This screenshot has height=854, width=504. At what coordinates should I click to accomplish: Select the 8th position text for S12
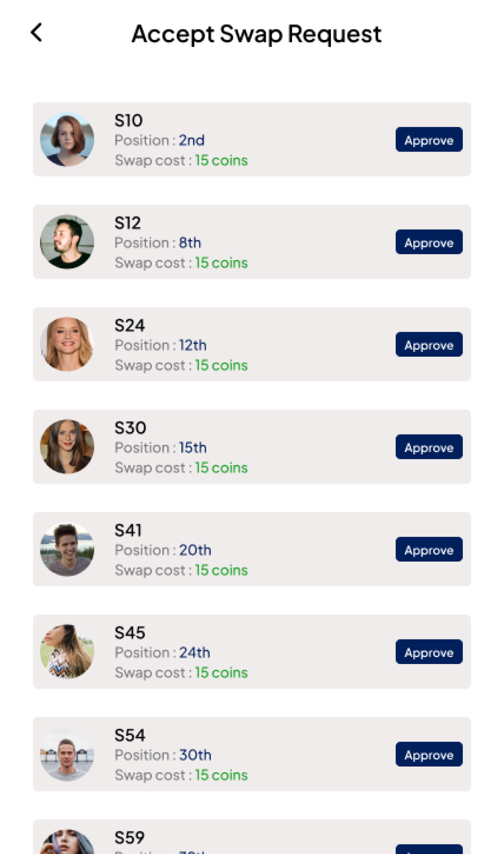click(189, 243)
